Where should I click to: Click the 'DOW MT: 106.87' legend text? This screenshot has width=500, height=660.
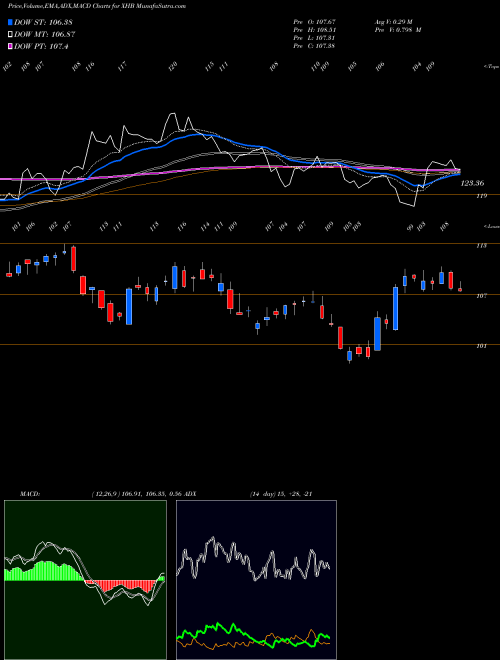click(x=45, y=35)
